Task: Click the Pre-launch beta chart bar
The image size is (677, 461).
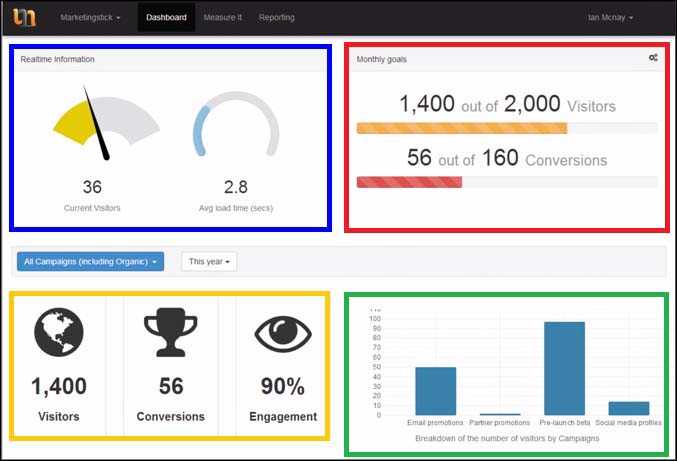Action: (564, 368)
